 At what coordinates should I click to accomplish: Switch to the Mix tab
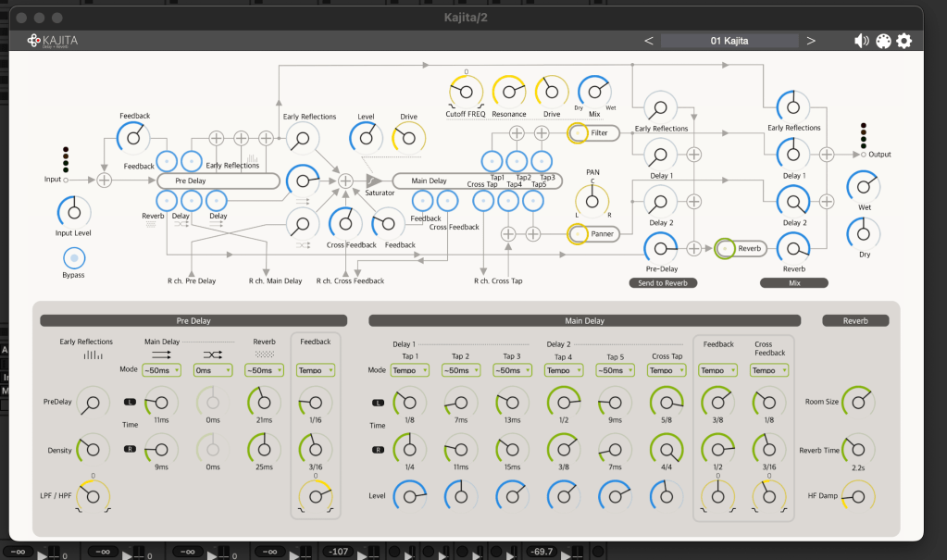[x=793, y=282]
